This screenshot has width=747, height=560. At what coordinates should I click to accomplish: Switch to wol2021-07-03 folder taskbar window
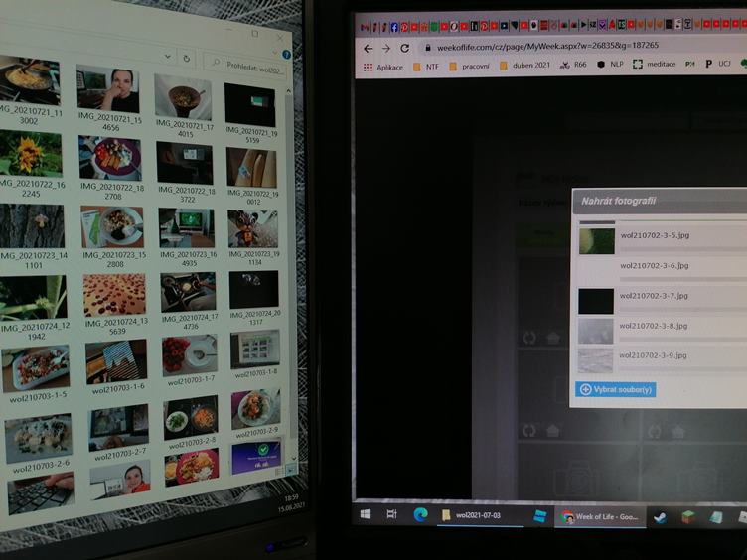tap(480, 515)
